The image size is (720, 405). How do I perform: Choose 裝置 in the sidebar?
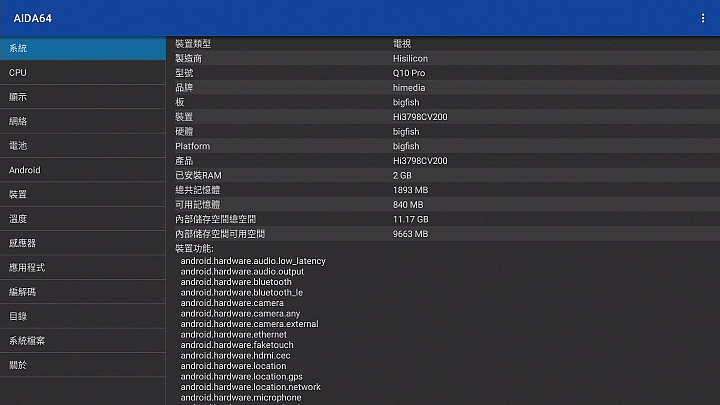[x=83, y=194]
